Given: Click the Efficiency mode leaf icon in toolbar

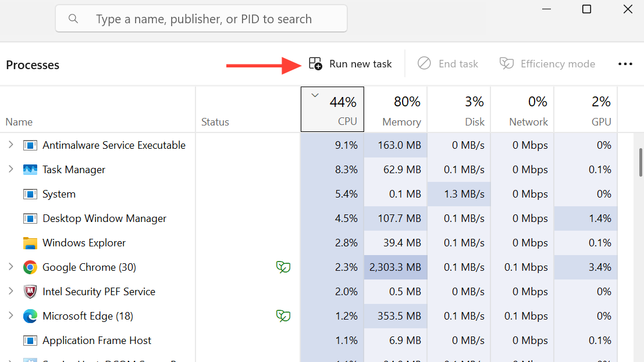Looking at the screenshot, I should tap(506, 63).
